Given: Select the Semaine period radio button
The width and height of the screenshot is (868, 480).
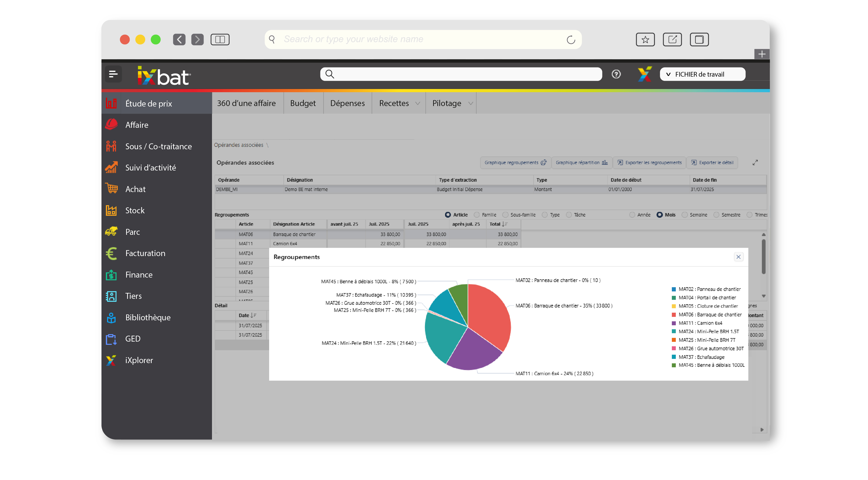Looking at the screenshot, I should 684,215.
